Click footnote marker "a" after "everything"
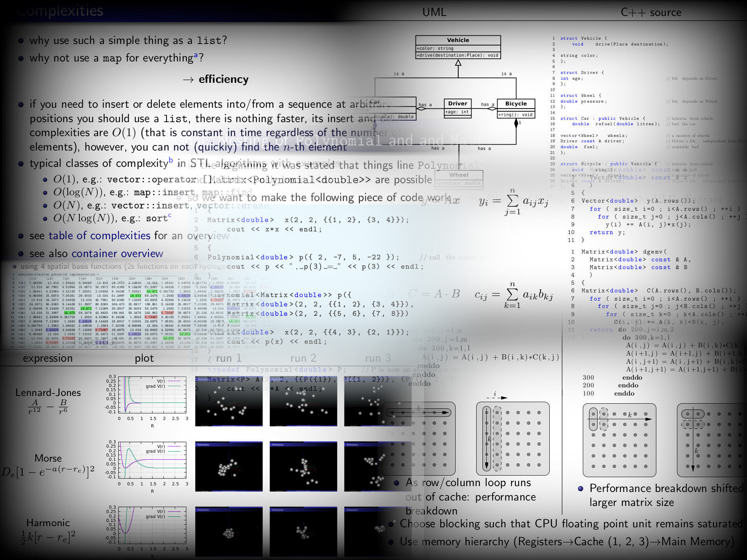Image resolution: width=747 pixels, height=560 pixels. click(x=196, y=55)
